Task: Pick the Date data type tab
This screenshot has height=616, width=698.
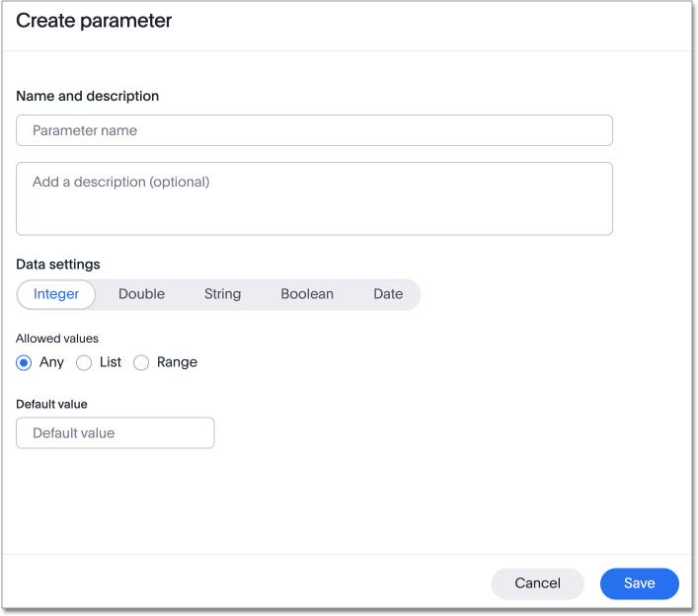Action: [x=388, y=294]
